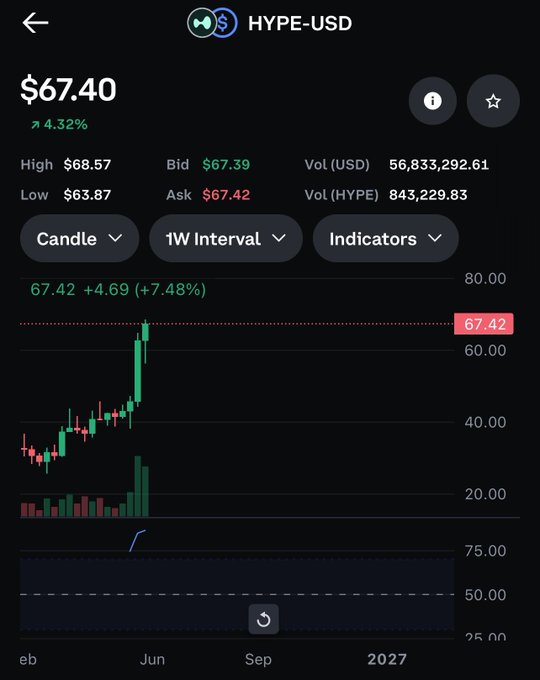Tap the Ask price $67.42
The image size is (540, 680).
[x=226, y=195]
